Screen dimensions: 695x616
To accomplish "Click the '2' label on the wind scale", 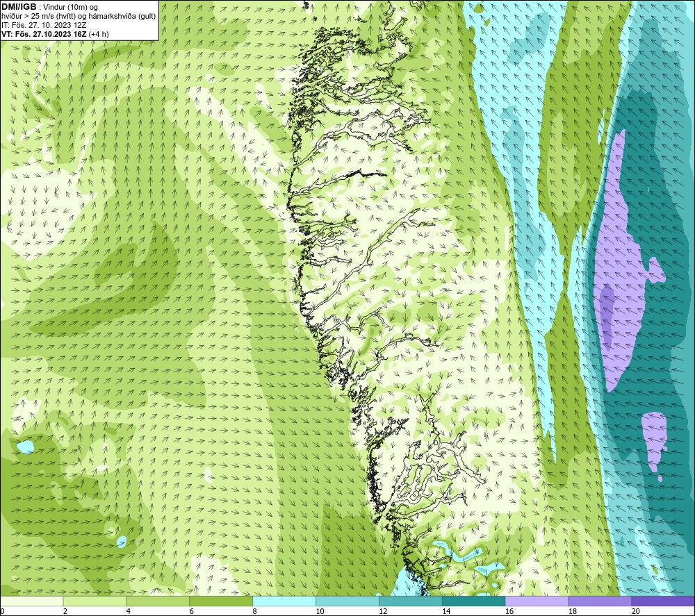I will coord(65,611).
